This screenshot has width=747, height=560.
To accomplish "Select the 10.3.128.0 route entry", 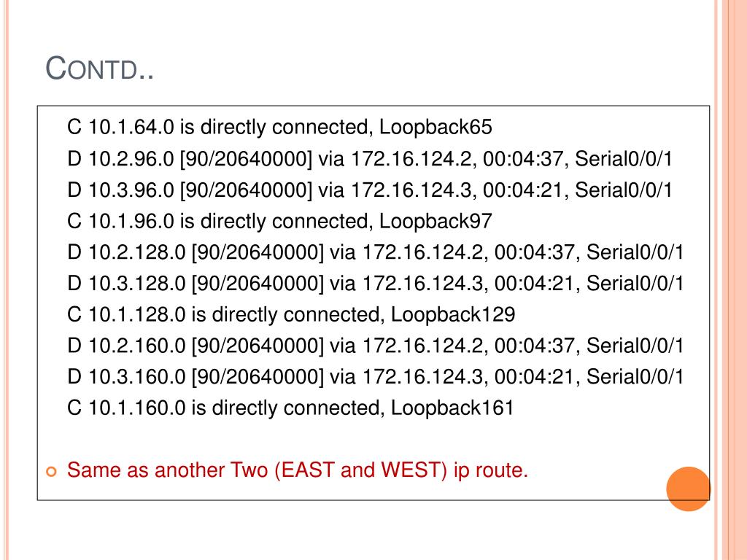I will [375, 284].
